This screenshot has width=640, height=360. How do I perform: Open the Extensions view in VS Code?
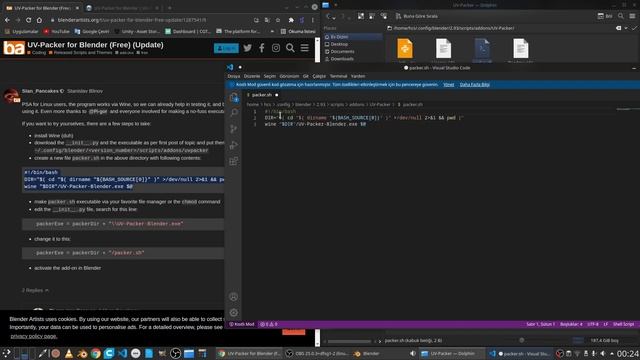(233, 161)
